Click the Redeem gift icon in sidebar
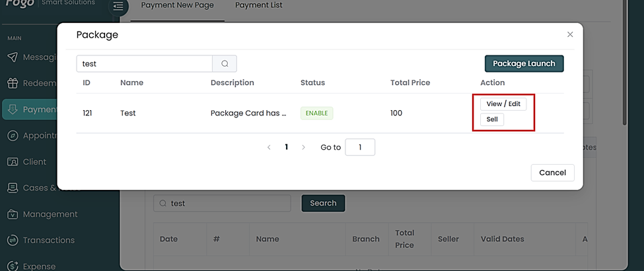The image size is (644, 271). (x=12, y=83)
